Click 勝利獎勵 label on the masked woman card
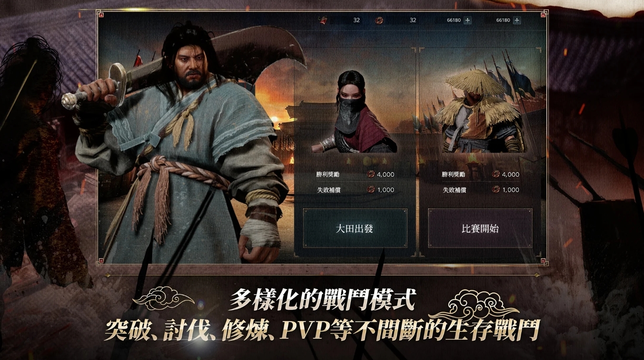The image size is (644, 360). pyautogui.click(x=328, y=175)
